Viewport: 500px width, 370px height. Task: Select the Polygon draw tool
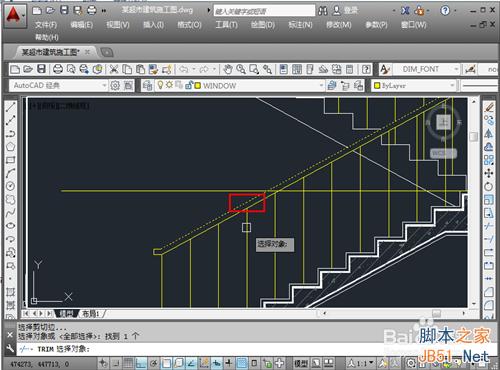coord(10,147)
